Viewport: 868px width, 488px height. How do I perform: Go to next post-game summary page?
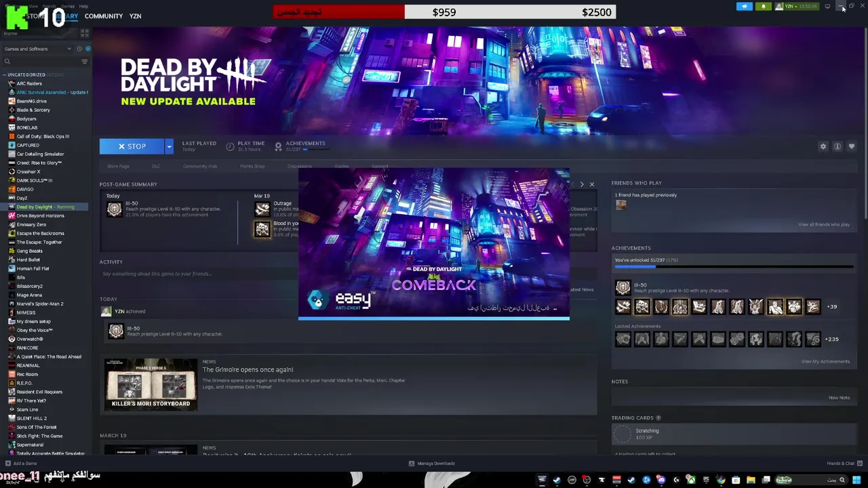[581, 184]
